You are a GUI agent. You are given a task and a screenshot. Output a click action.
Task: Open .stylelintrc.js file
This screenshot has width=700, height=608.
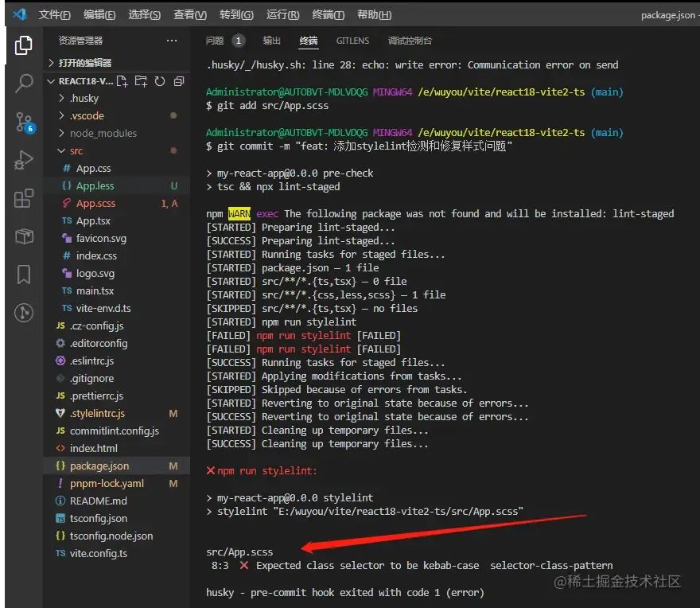pos(117,414)
